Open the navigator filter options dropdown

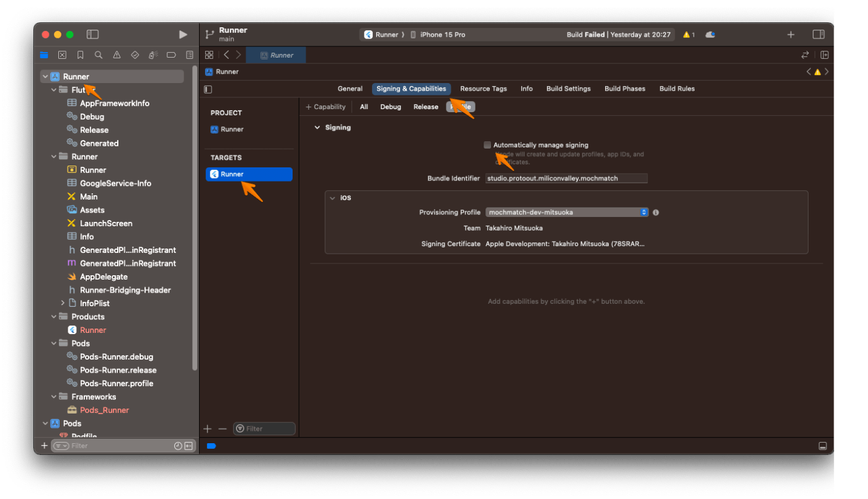pos(61,446)
